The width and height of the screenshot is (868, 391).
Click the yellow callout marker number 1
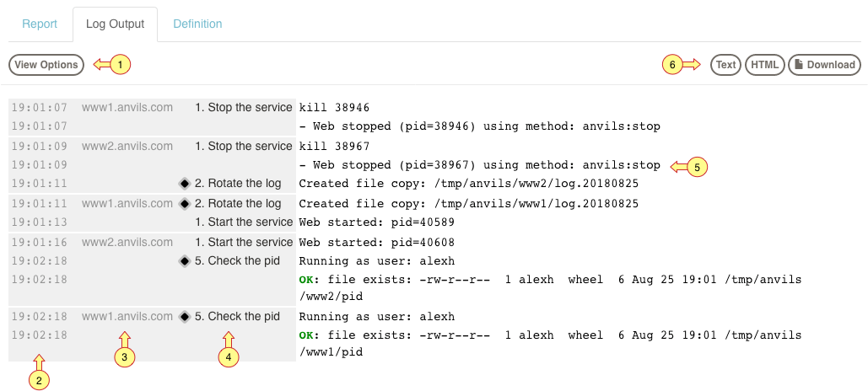tap(120, 65)
